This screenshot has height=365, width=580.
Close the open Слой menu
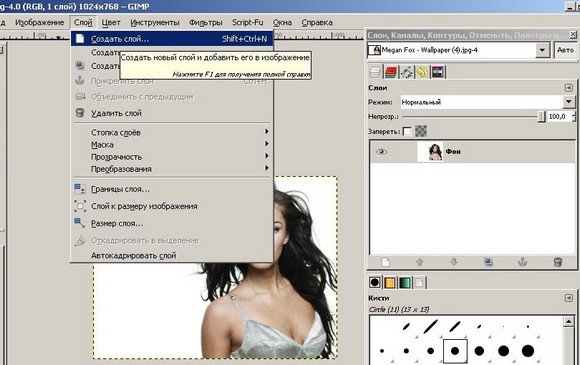pyautogui.click(x=83, y=23)
